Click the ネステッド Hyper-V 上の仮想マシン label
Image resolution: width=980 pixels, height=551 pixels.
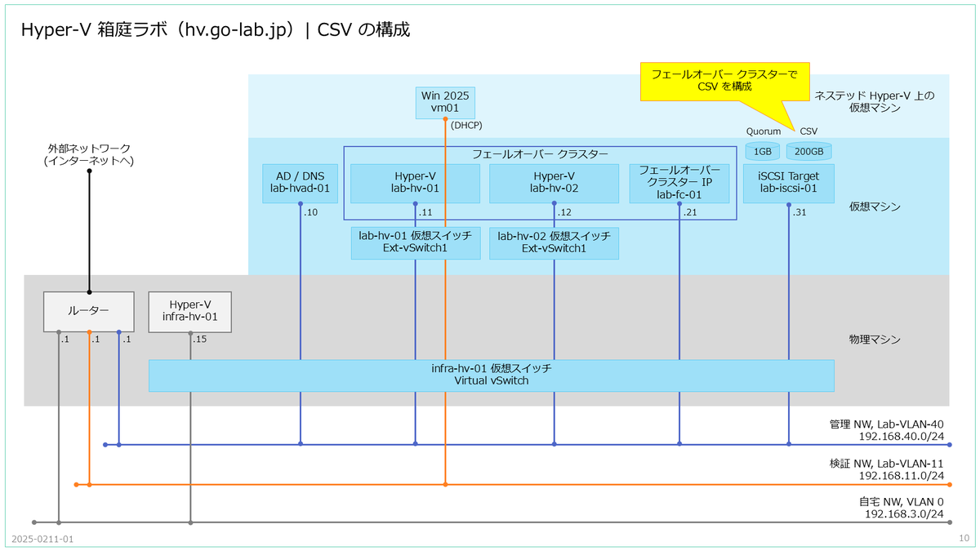[x=874, y=102]
